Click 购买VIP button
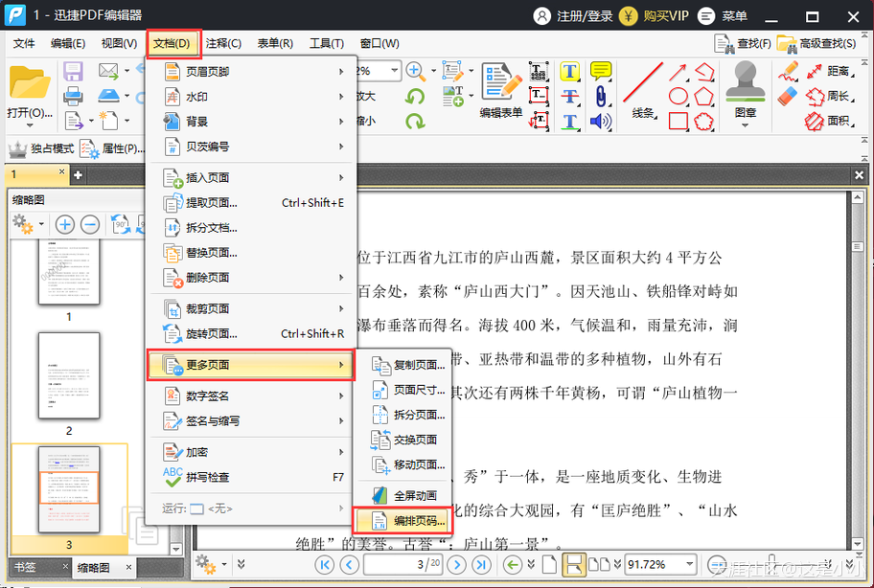Screen dimensions: 874x588 [x=655, y=16]
